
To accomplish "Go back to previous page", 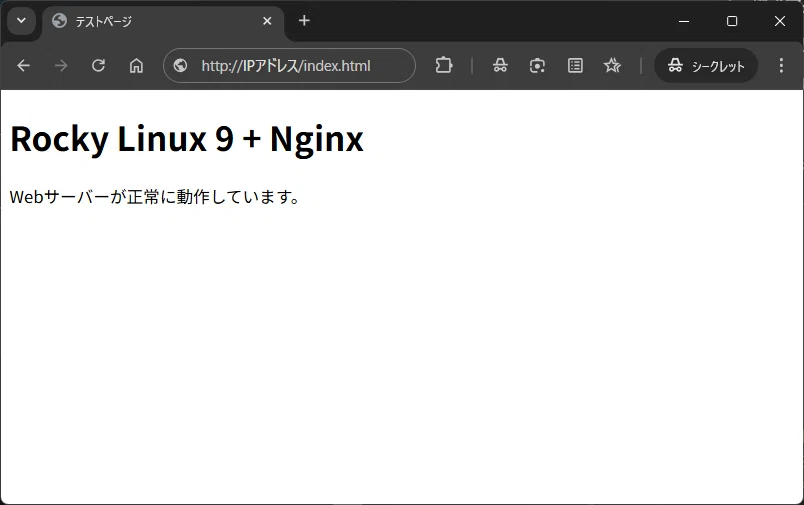I will pos(24,66).
